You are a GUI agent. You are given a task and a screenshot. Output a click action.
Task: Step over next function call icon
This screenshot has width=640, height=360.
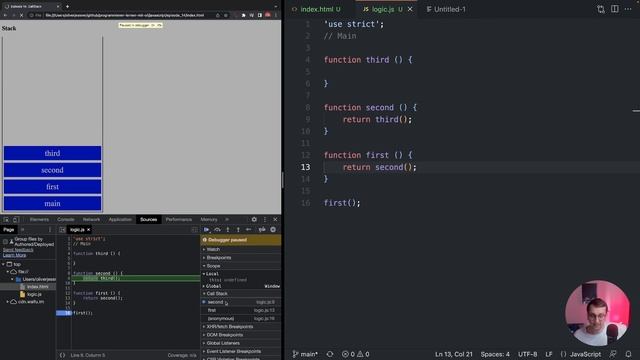[217, 230]
